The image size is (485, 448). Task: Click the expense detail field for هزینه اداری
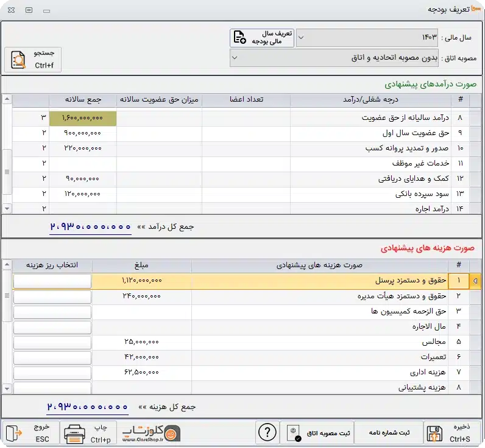52,373
